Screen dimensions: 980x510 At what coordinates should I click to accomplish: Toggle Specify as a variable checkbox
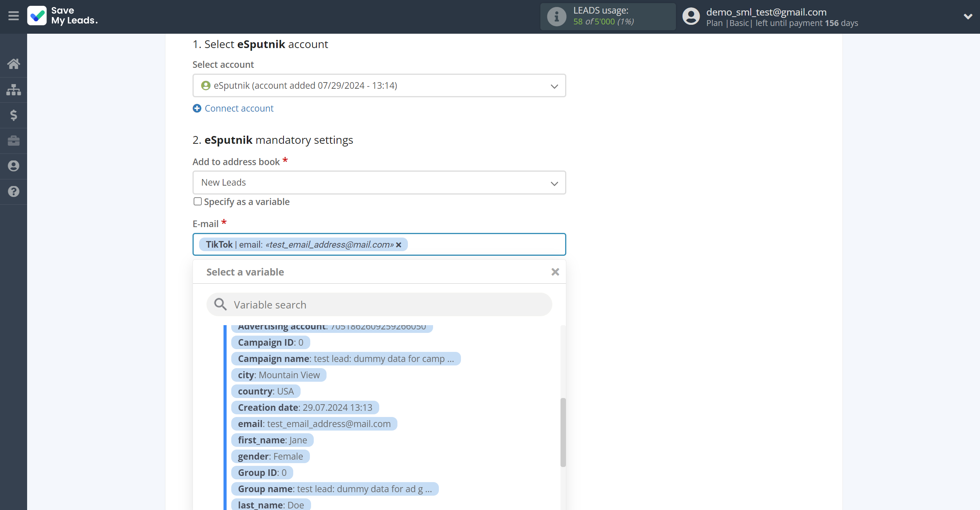tap(198, 202)
